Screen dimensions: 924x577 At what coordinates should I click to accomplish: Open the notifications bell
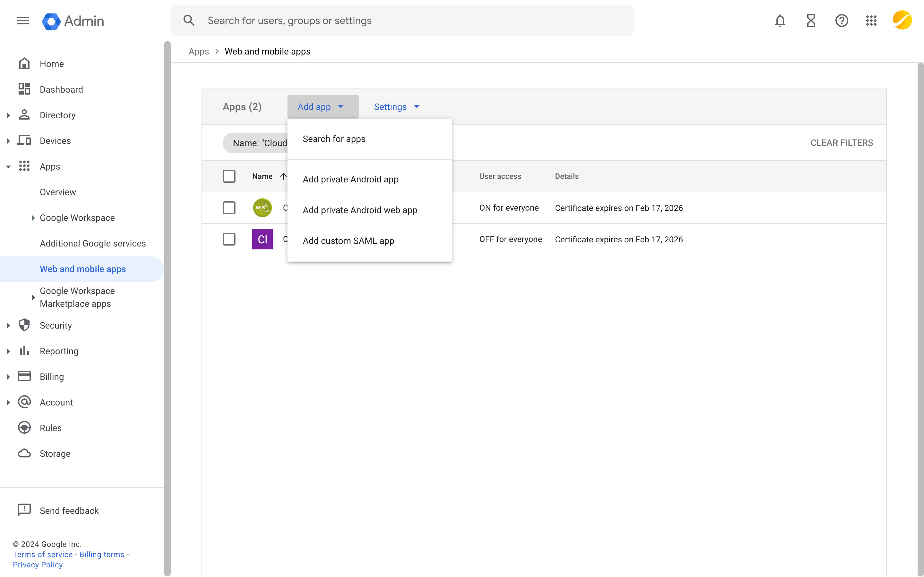pyautogui.click(x=780, y=21)
